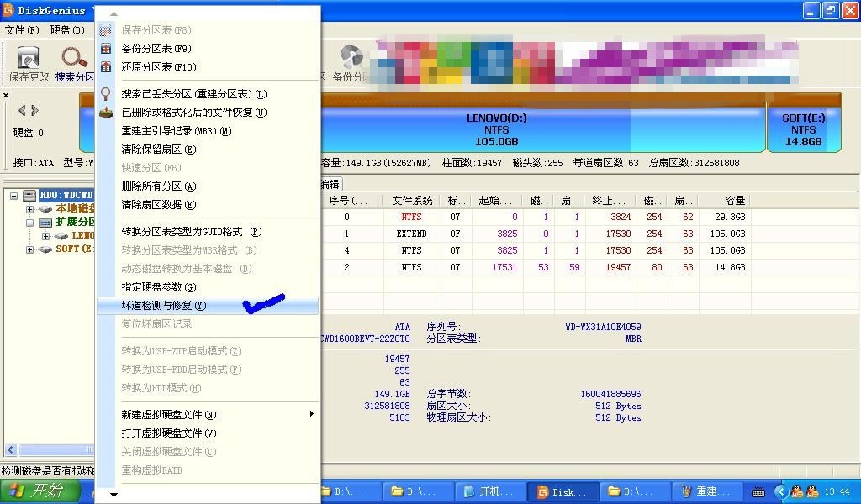Open the 硬盘(D) menu
This screenshot has width=861, height=504.
[x=67, y=29]
